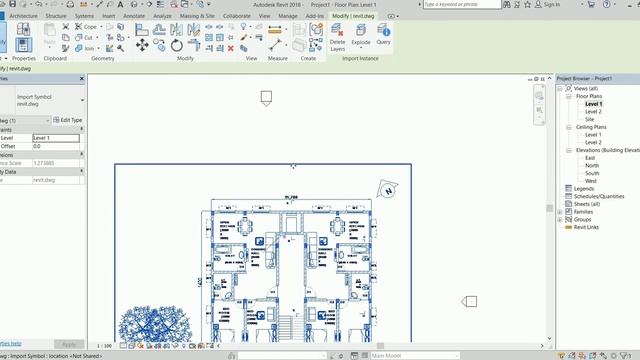This screenshot has width=640, height=360.
Task: Collapse the Views (all) tree node
Action: (560, 89)
